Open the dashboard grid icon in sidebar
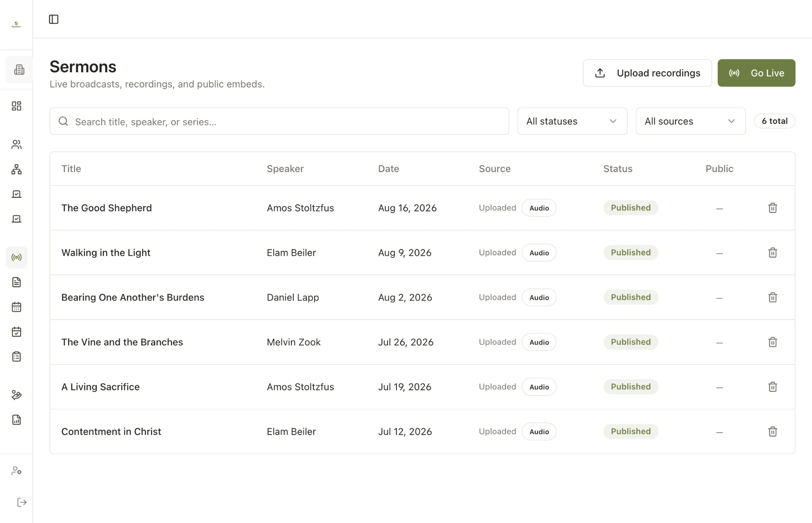812x523 pixels. (x=16, y=106)
